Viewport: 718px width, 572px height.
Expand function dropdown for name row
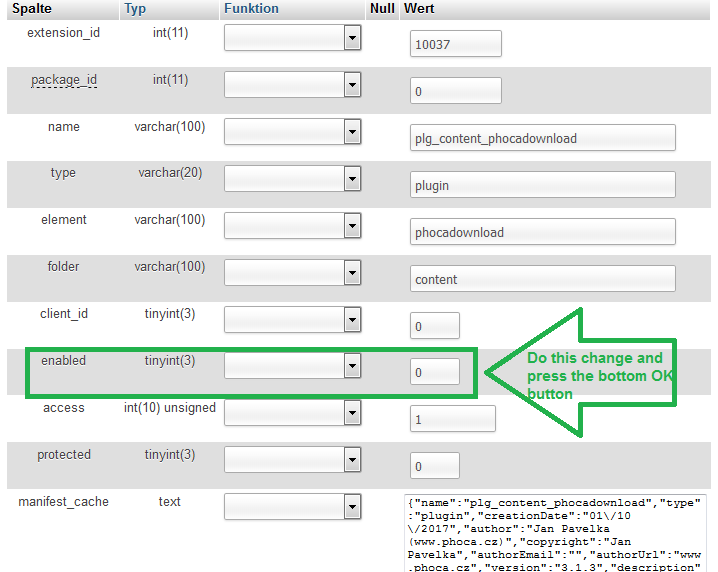(292, 132)
